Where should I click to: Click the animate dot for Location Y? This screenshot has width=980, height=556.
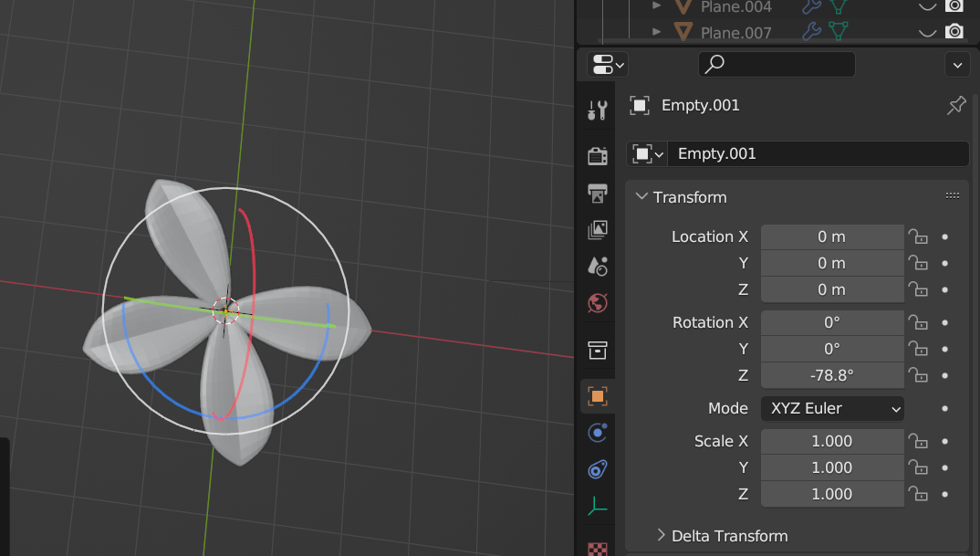(945, 263)
